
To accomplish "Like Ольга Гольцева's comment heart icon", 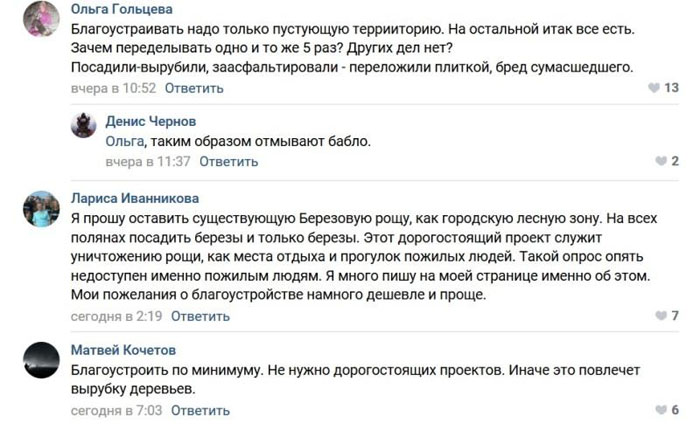I will [654, 88].
